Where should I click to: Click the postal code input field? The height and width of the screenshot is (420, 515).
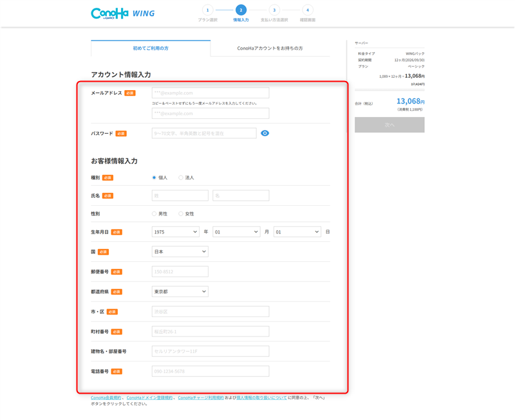click(180, 271)
